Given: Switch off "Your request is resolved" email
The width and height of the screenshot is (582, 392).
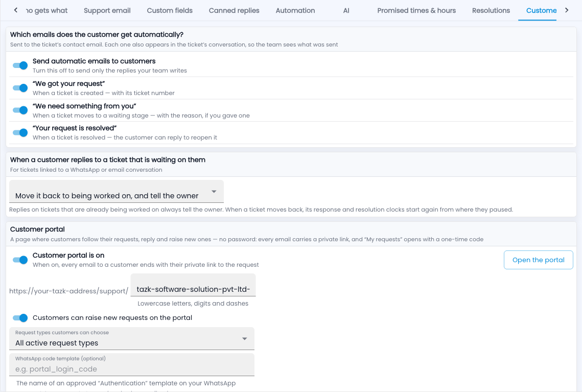Looking at the screenshot, I should [x=20, y=132].
